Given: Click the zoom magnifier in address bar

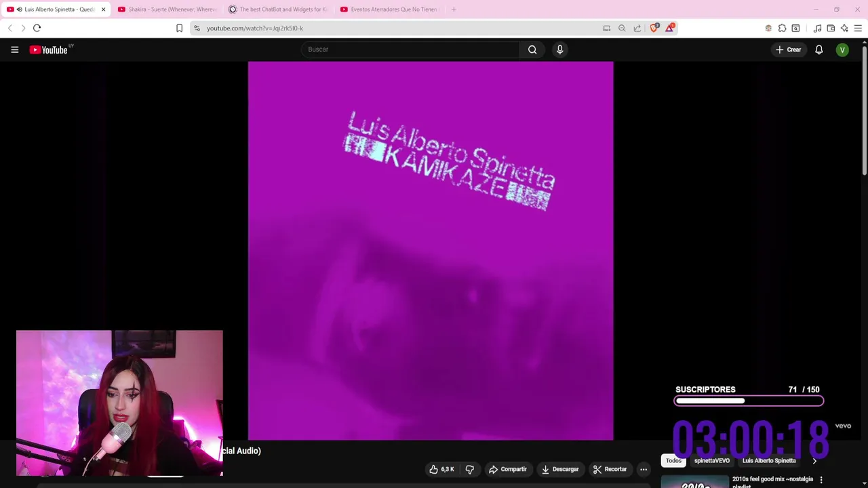Looking at the screenshot, I should [x=622, y=28].
